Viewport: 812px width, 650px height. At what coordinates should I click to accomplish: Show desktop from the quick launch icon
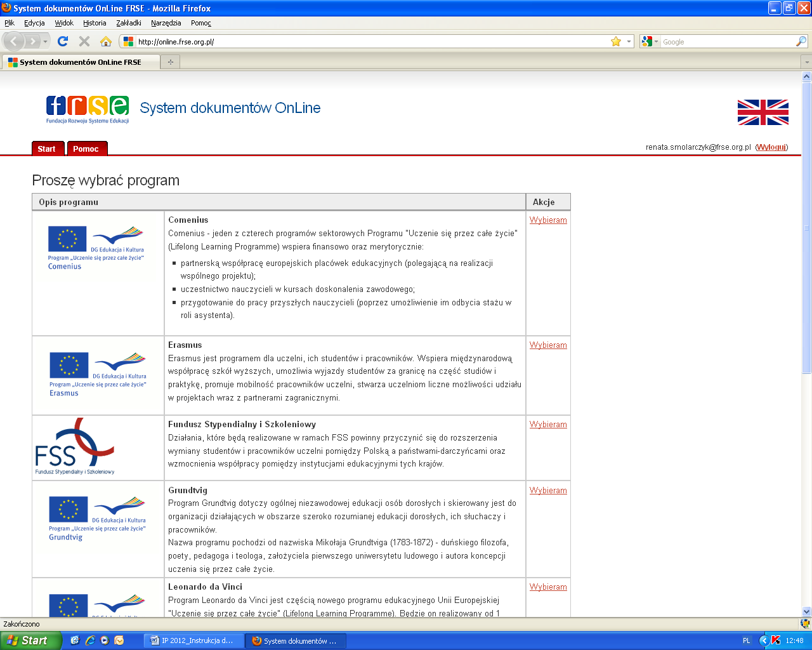click(x=75, y=640)
